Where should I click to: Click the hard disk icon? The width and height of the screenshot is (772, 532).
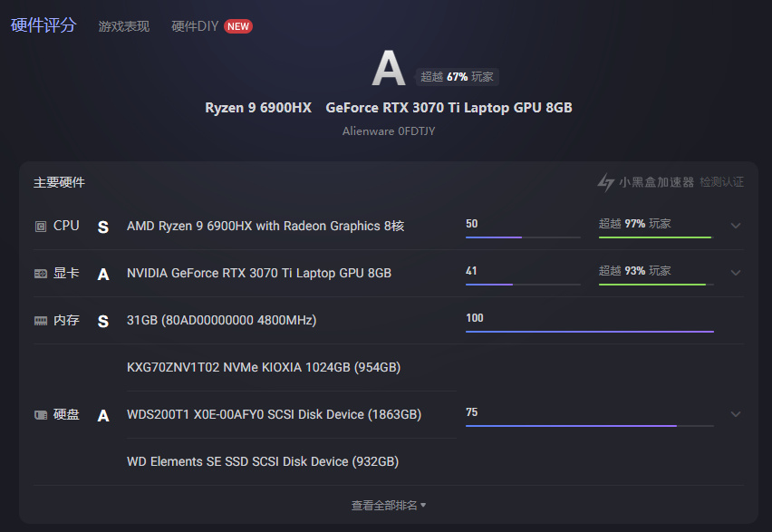(41, 415)
